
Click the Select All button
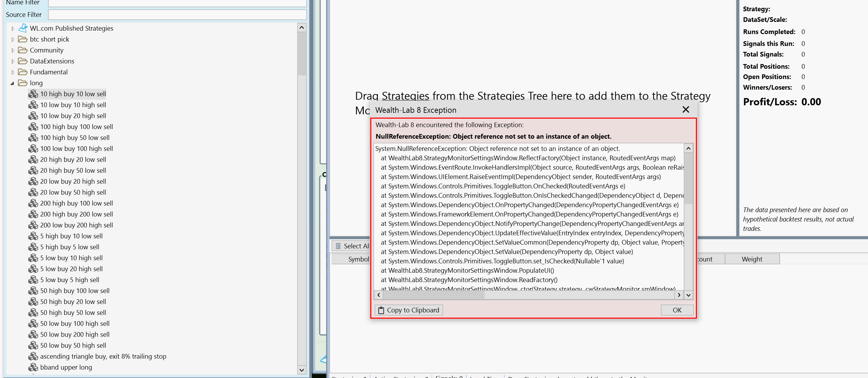pos(351,246)
